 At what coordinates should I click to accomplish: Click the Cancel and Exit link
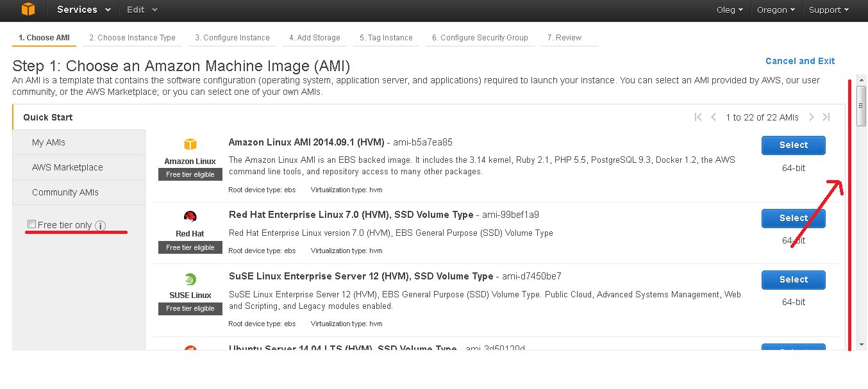800,61
